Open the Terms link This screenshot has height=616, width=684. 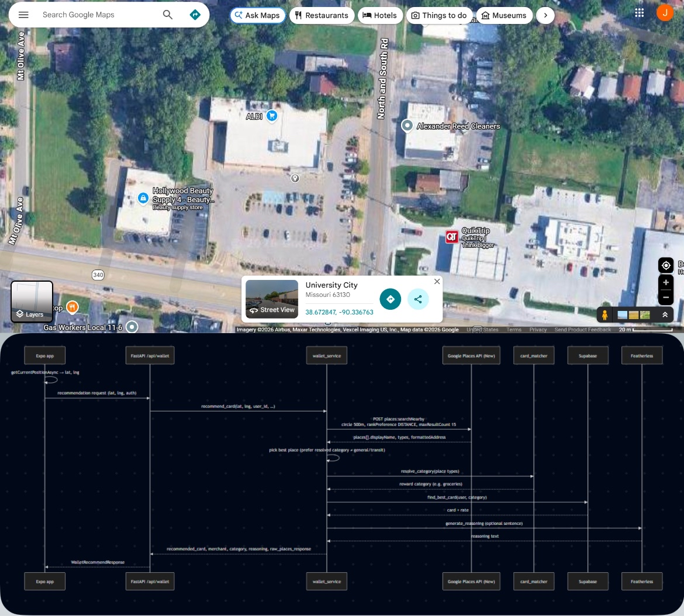[x=514, y=330]
